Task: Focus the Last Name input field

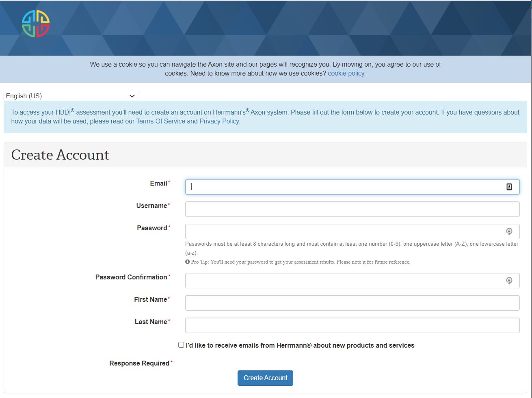Action: pos(352,325)
